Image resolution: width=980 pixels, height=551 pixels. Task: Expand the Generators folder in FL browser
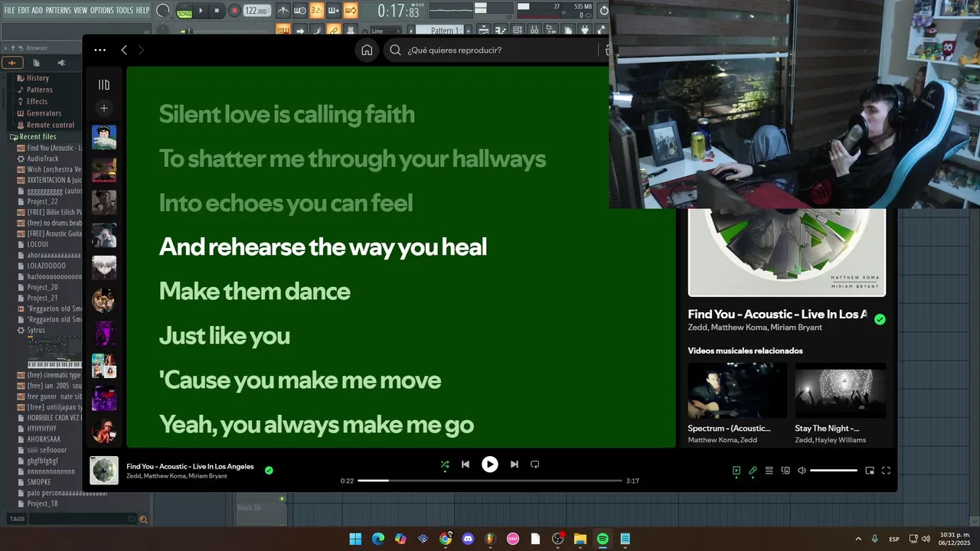pyautogui.click(x=44, y=113)
